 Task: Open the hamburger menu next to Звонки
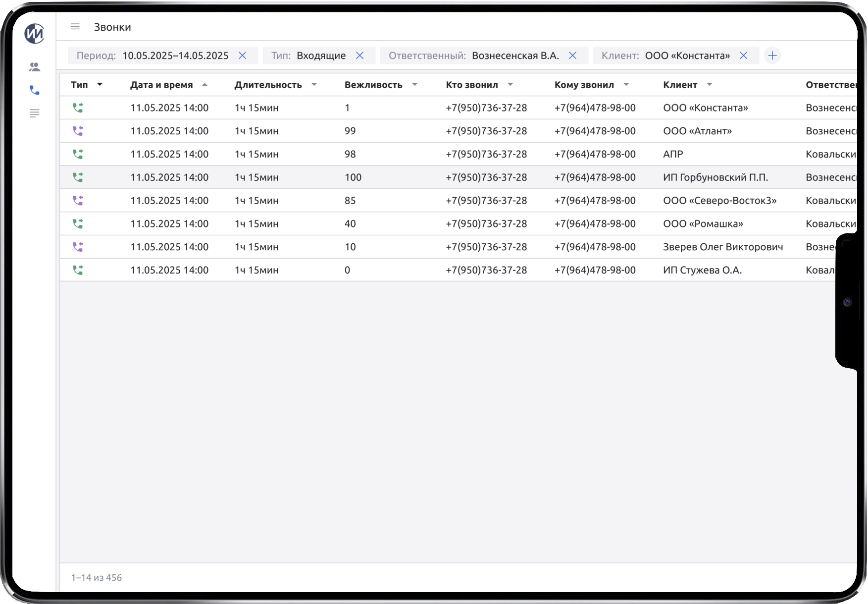(x=75, y=27)
